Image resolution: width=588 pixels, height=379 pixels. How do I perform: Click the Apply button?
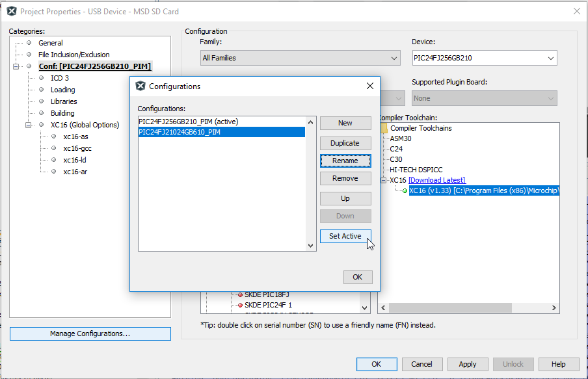(468, 364)
